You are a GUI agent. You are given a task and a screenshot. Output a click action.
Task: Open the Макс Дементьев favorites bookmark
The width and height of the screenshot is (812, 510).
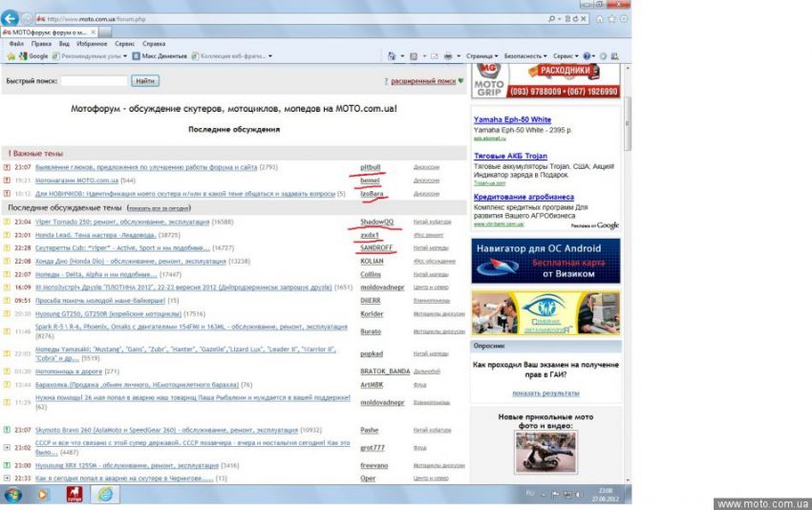pyautogui.click(x=159, y=56)
